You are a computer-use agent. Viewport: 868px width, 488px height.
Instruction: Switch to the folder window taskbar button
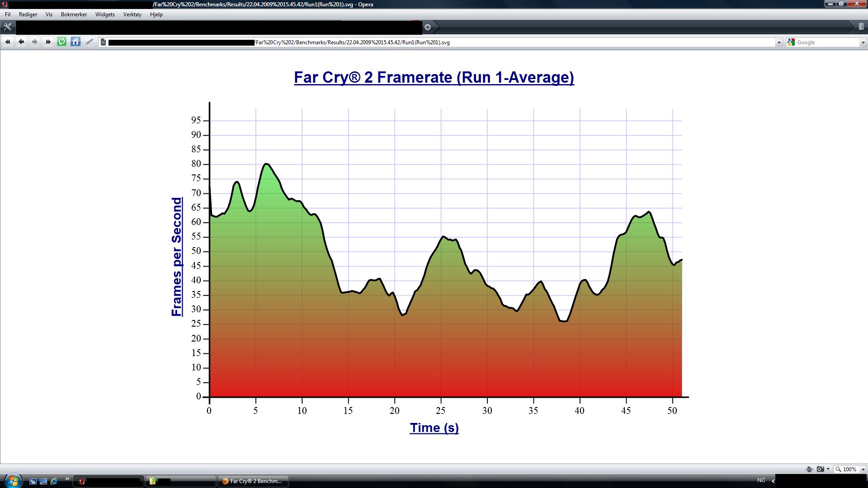[x=181, y=481]
